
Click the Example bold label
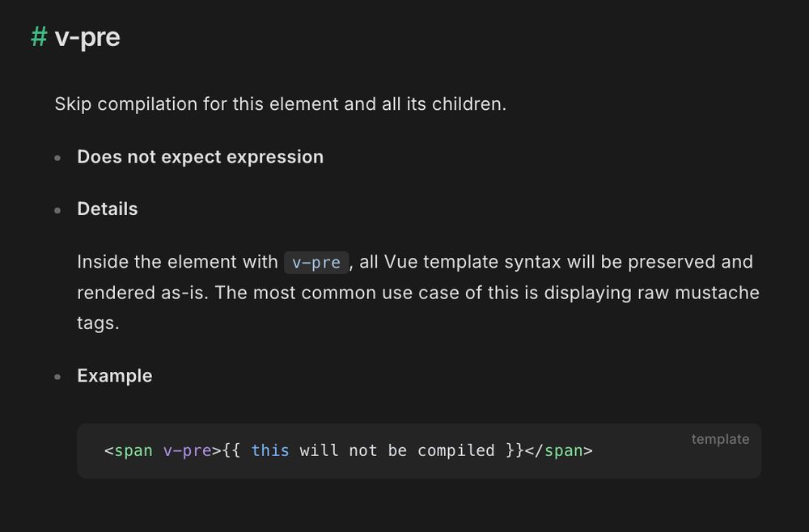click(115, 376)
